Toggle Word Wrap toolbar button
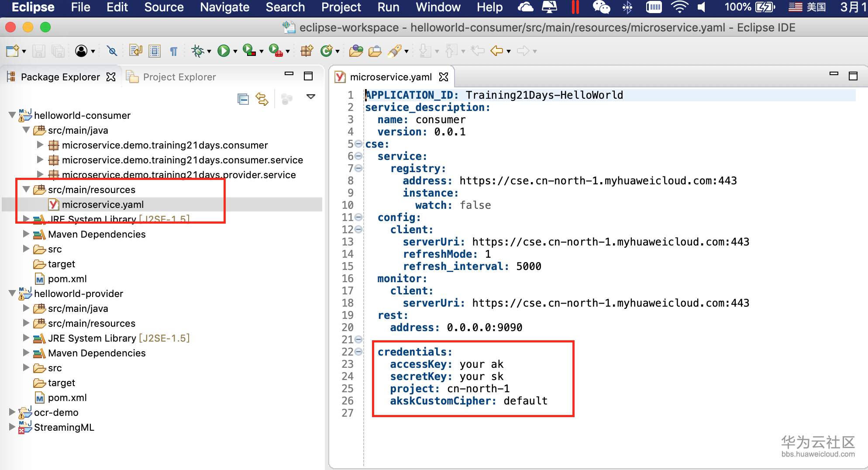 135,51
